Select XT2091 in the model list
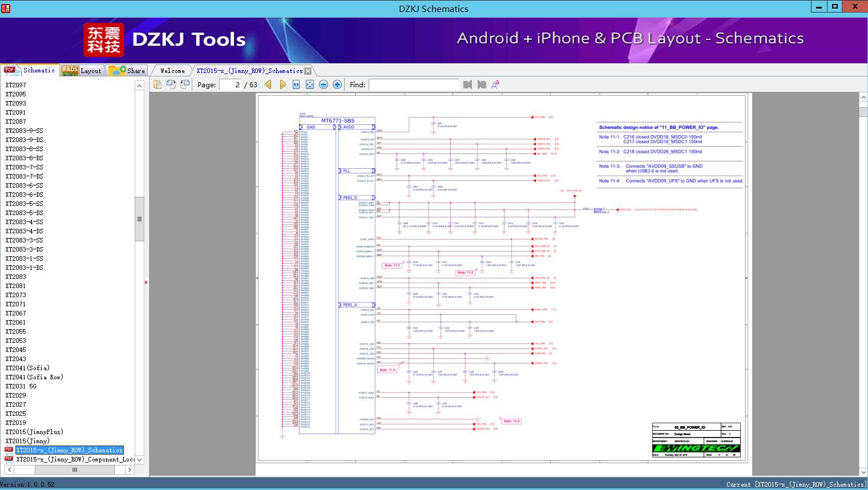The height and width of the screenshot is (490, 868). click(x=16, y=112)
